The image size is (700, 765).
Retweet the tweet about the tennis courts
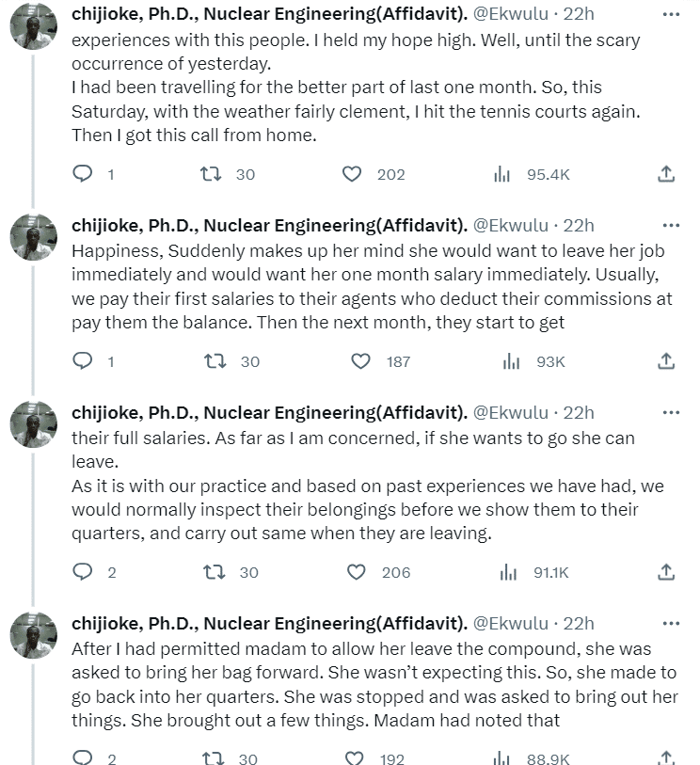(213, 174)
